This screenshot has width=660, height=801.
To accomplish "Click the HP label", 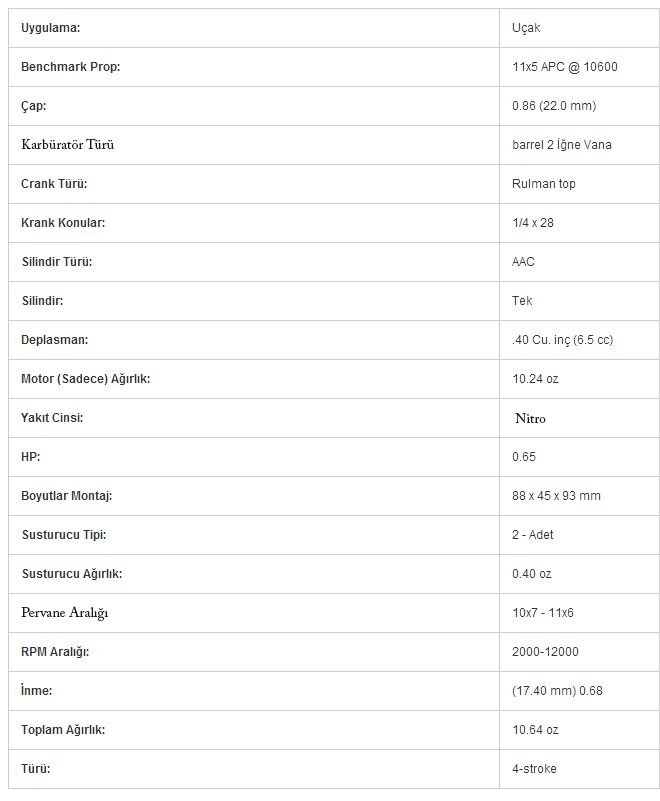I will 30,457.
